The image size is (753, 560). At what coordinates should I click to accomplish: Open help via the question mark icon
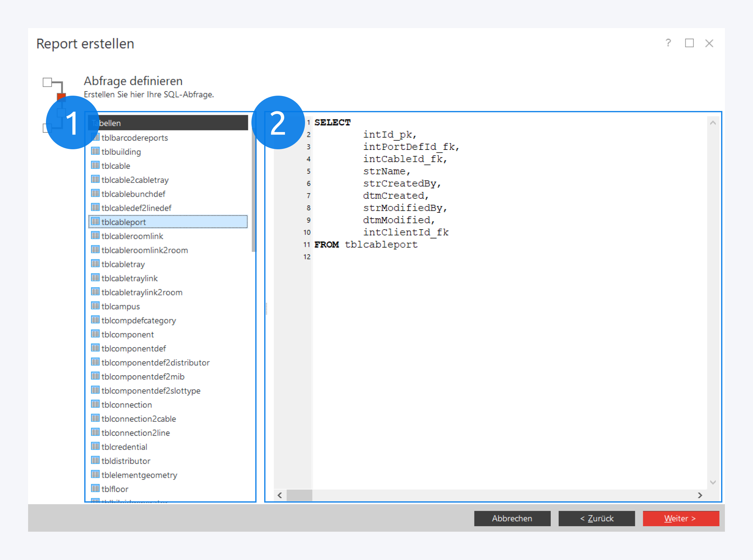668,43
